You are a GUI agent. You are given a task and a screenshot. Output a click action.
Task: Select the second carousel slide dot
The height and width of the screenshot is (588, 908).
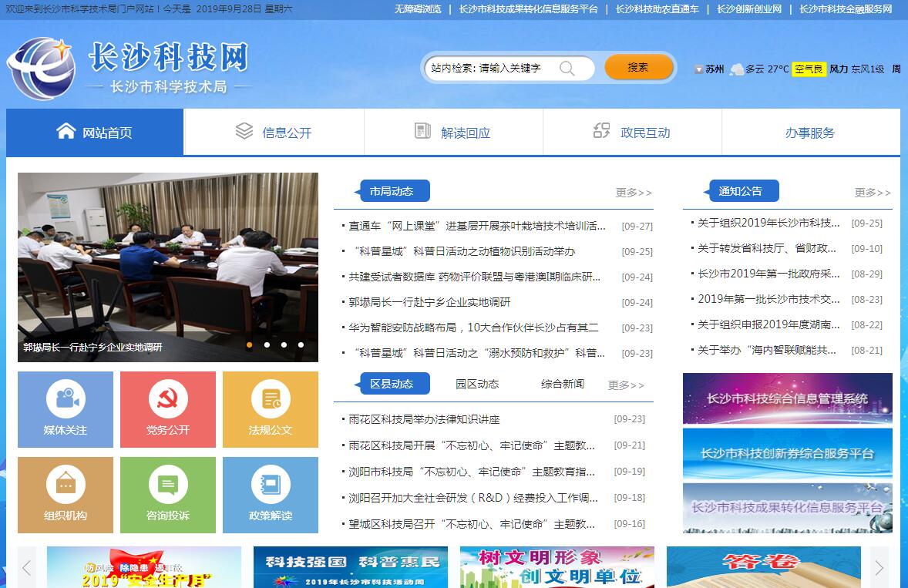267,345
